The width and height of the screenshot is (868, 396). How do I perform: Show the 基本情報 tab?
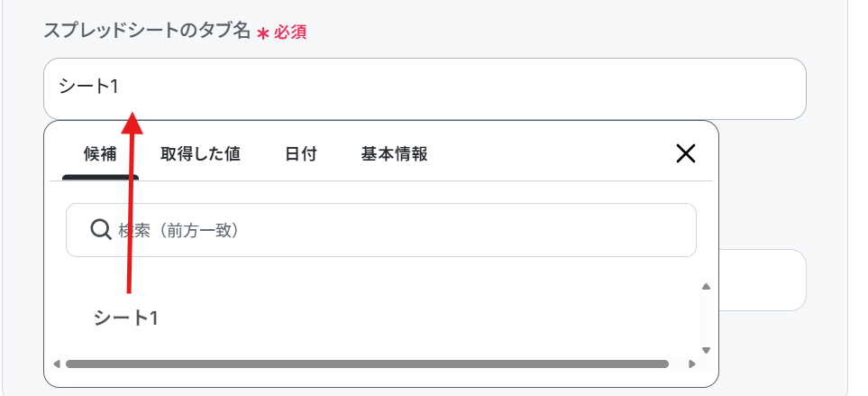(x=394, y=154)
